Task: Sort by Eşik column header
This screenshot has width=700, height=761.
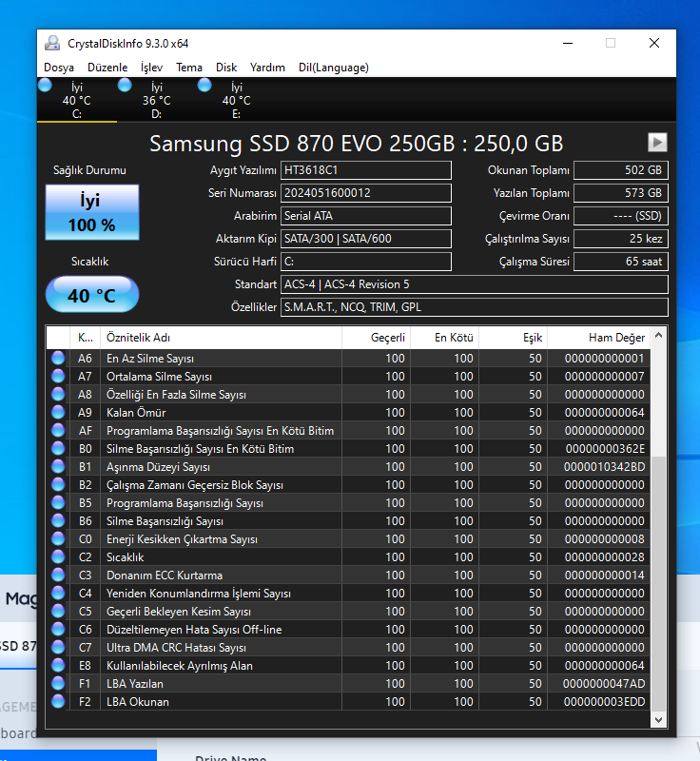Action: coord(513,338)
